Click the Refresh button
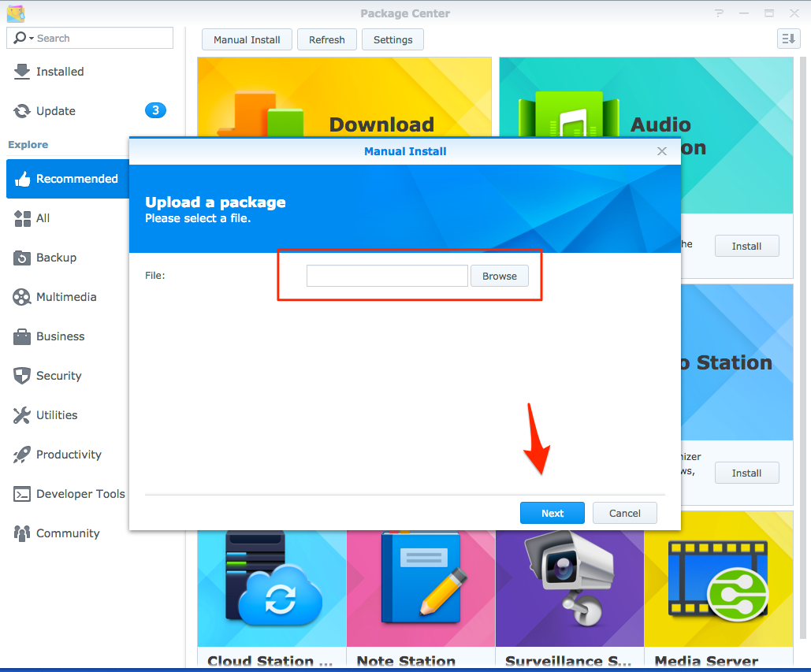811x672 pixels. point(326,39)
